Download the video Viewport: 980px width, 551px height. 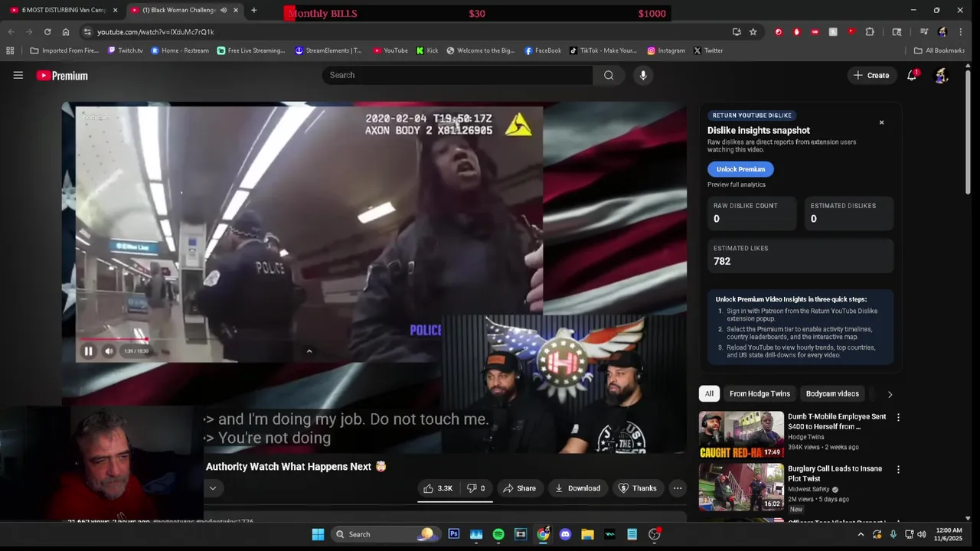[x=577, y=488]
